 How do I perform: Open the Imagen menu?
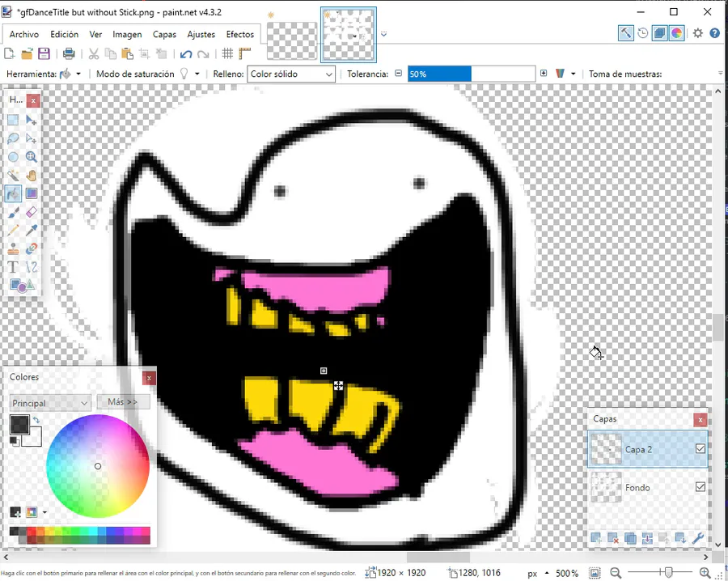coord(127,34)
